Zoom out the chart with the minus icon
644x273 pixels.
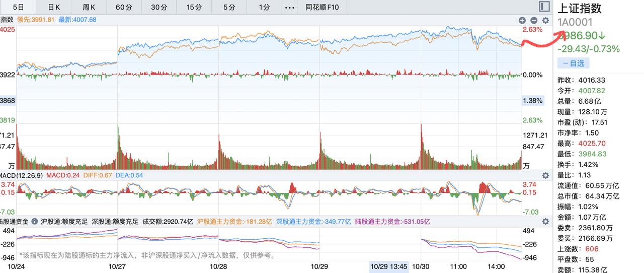pos(533,21)
